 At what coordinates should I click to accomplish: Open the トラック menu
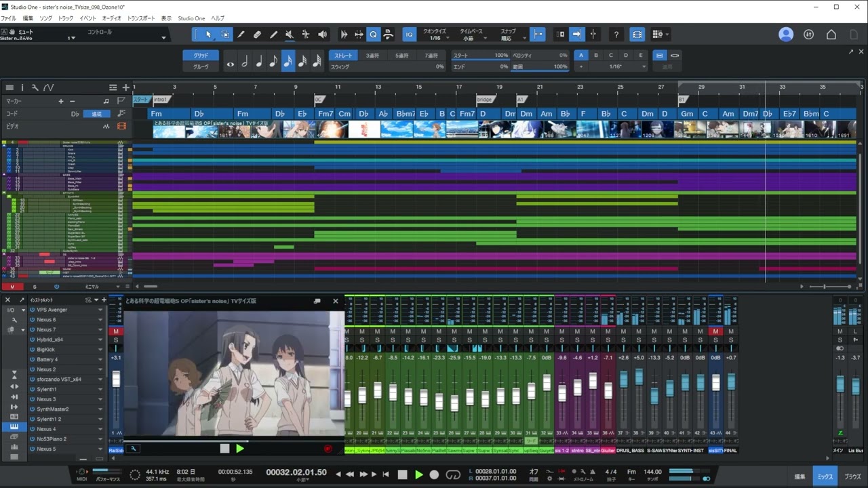[x=66, y=18]
